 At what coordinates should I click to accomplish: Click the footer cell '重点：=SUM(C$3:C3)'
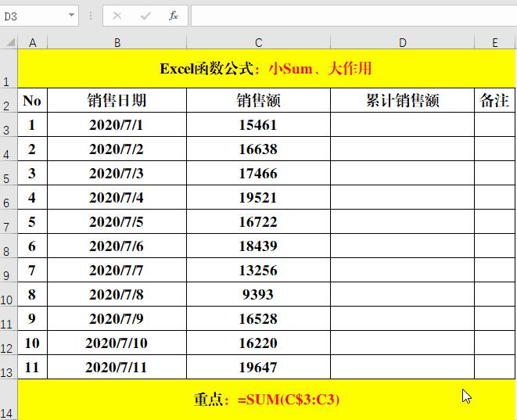point(267,400)
